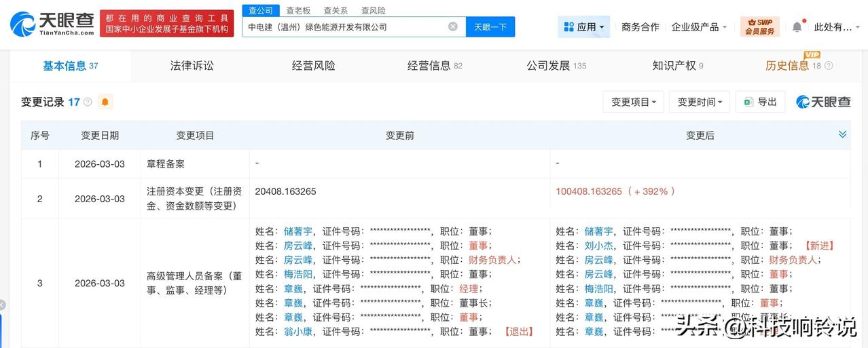Viewport: 868px width, 348px height.
Task: Open 储著宇 link in the 变更前 column
Action: 298,231
